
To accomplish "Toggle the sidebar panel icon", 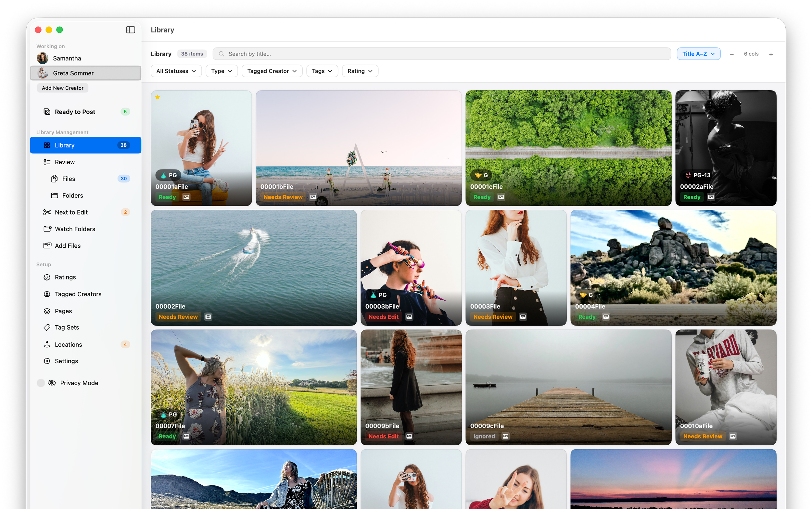I will [130, 30].
